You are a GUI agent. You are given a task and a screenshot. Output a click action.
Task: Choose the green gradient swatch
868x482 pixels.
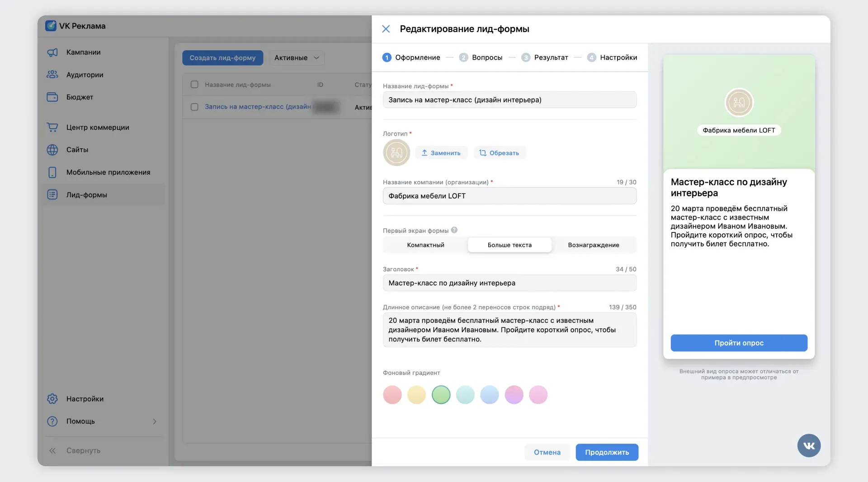click(441, 395)
